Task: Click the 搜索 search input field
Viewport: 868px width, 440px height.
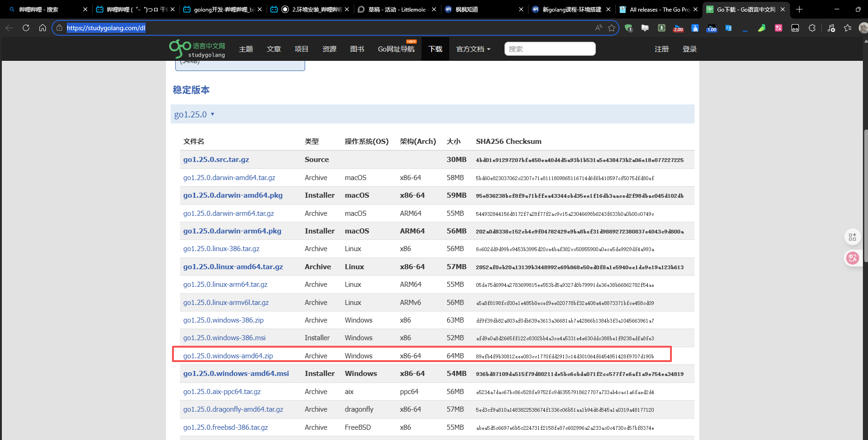Action: pos(549,49)
